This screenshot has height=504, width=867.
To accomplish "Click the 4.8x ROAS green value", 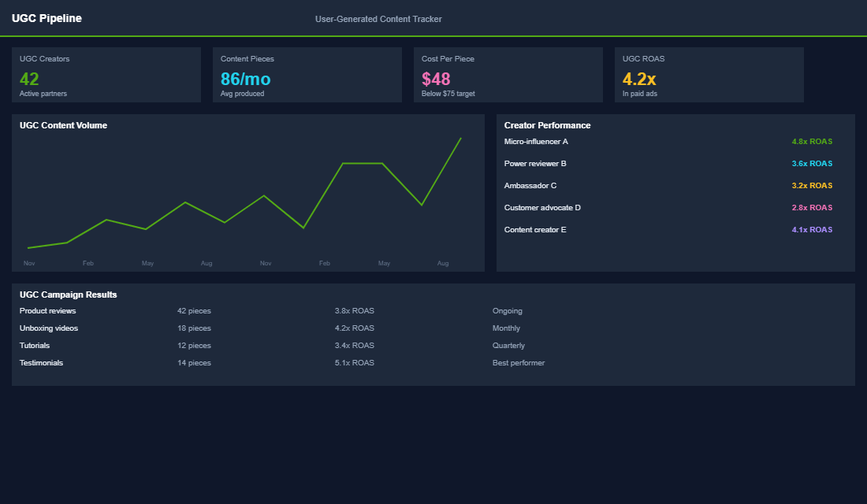I will [811, 142].
